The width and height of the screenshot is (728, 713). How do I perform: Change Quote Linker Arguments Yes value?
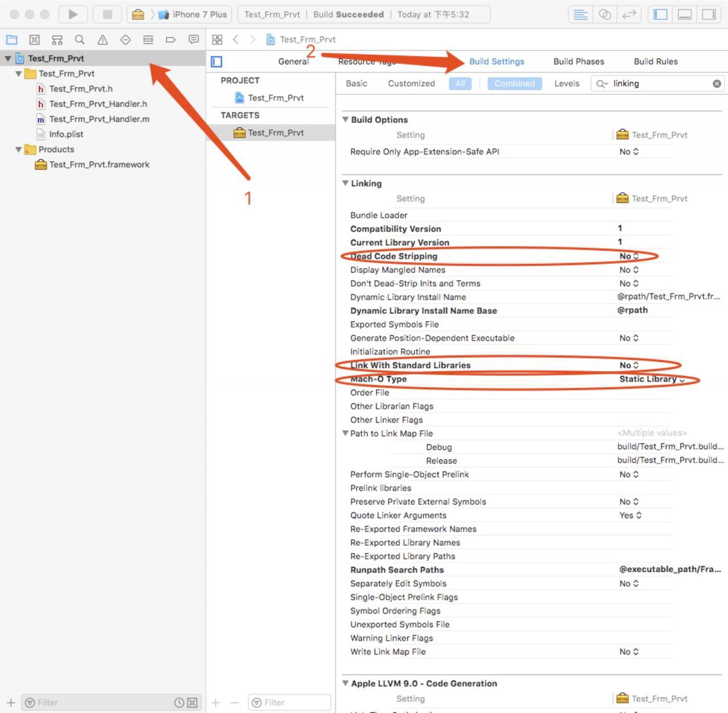coord(630,515)
